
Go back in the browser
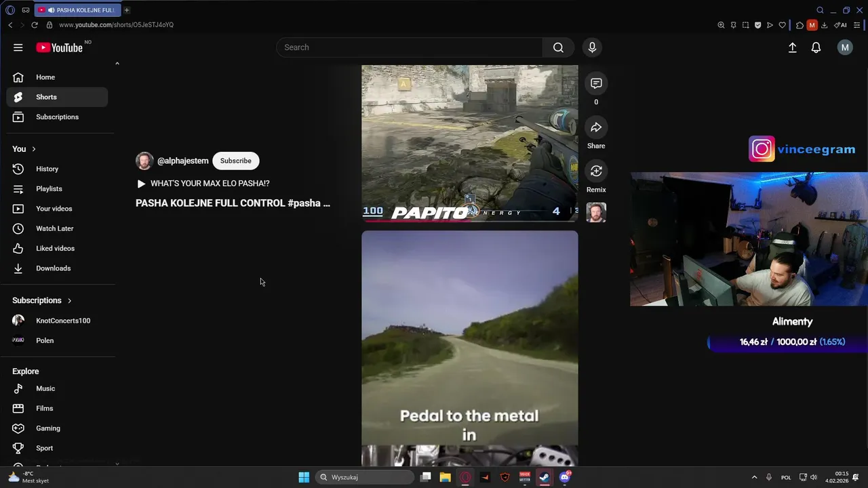10,25
